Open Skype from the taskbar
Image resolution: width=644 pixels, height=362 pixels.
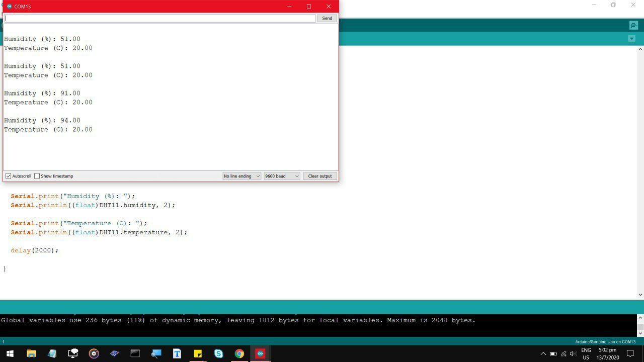218,353
